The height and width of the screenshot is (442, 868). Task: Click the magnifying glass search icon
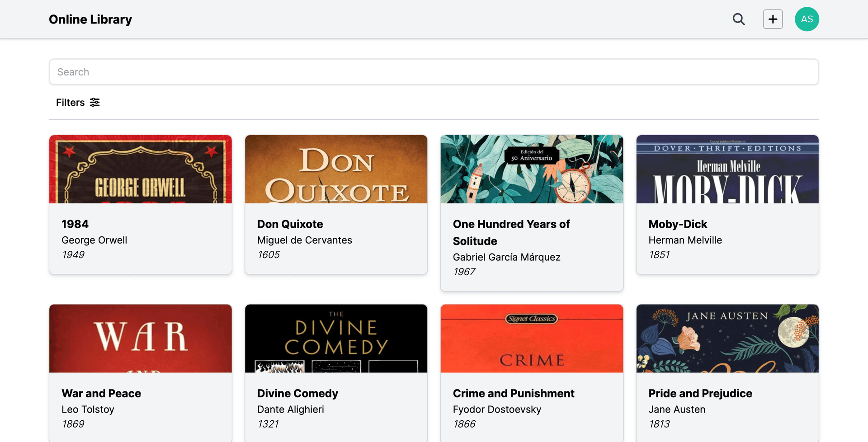[x=739, y=19]
